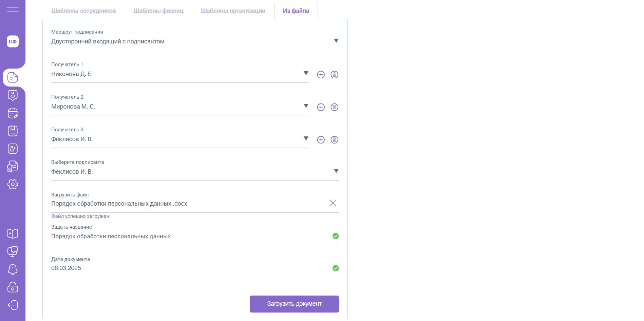This screenshot has width=644, height=321.
Task: Switch to Шаблоны организации tab
Action: tap(233, 11)
